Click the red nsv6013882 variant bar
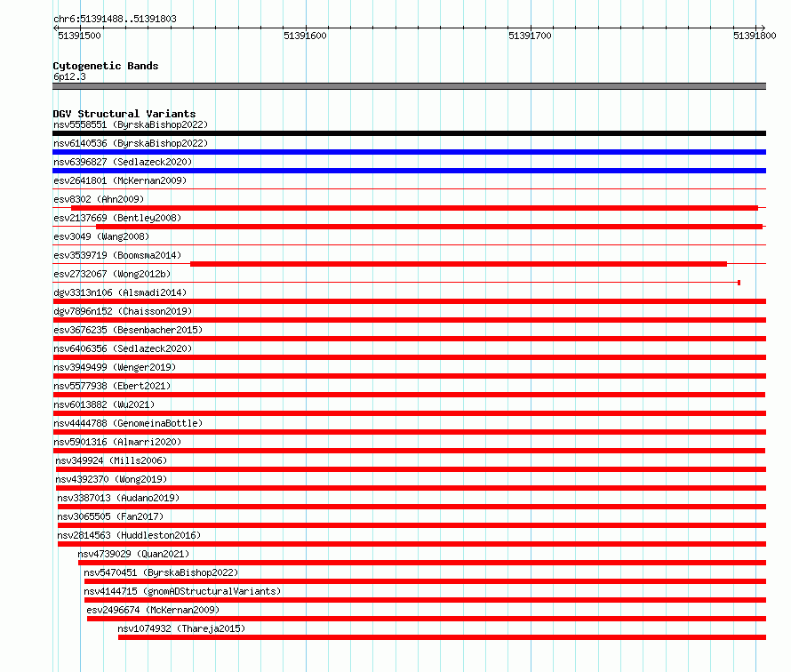 409,413
